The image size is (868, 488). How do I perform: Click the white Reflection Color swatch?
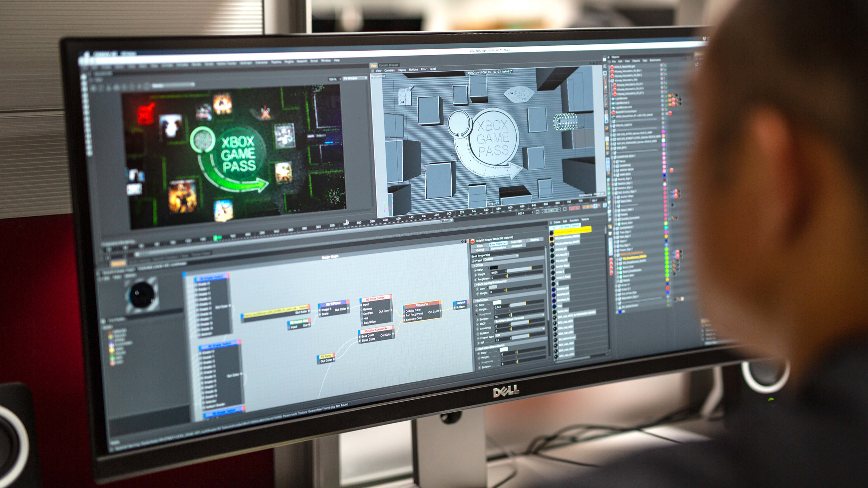(x=497, y=302)
